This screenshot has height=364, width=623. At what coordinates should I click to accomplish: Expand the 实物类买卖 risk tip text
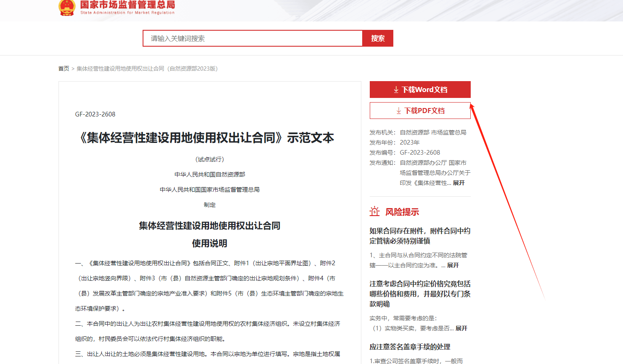(461, 328)
